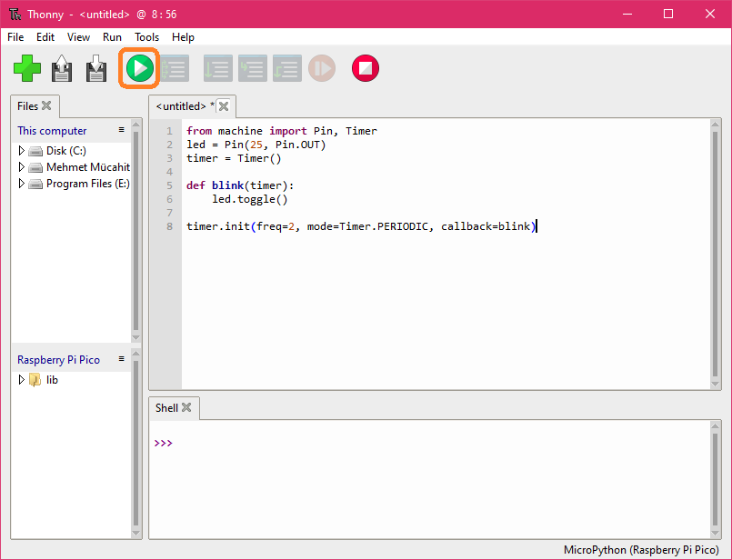Run the current script with green play button
The height and width of the screenshot is (560, 732).
140,68
